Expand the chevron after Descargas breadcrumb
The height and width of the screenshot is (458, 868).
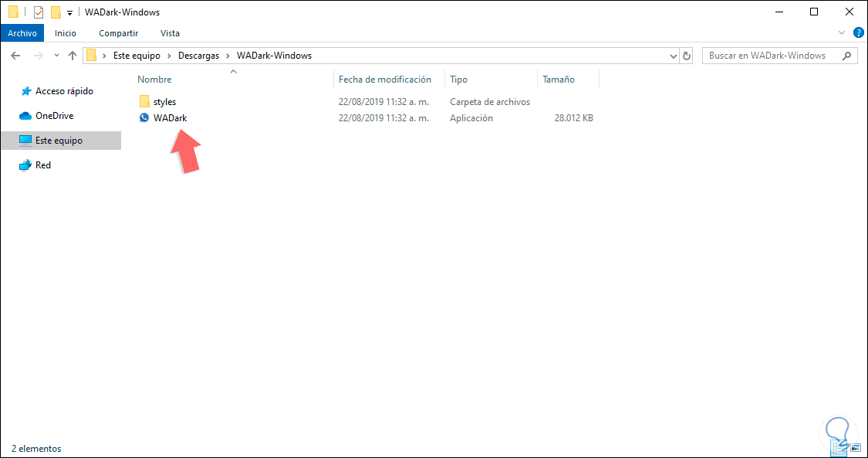pyautogui.click(x=228, y=56)
